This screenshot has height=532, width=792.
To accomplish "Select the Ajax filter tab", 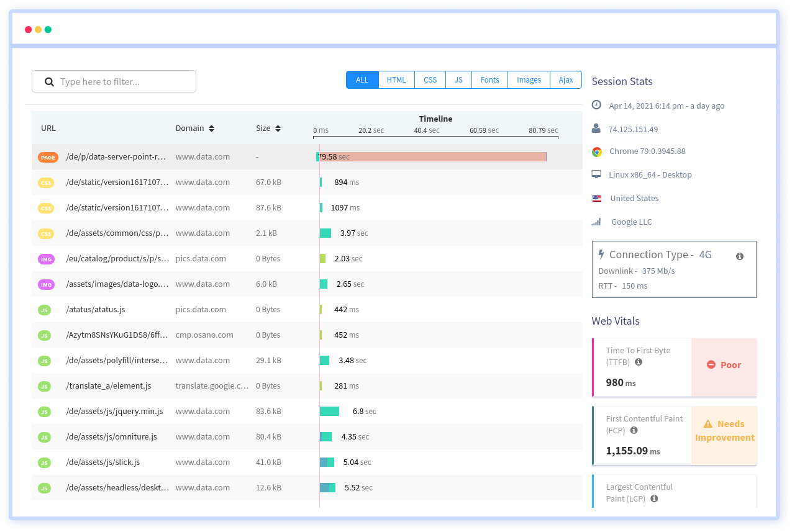I will (x=565, y=80).
